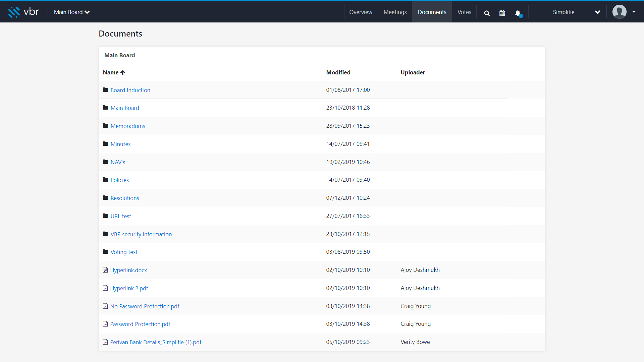Click the date 03/08/2019 09:50

point(348,252)
